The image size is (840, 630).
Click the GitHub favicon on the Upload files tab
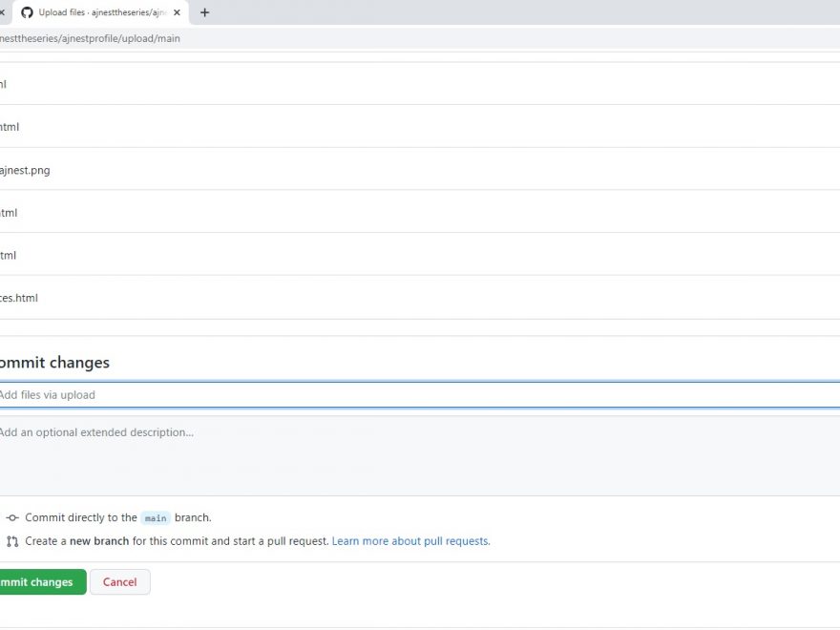click(x=27, y=12)
